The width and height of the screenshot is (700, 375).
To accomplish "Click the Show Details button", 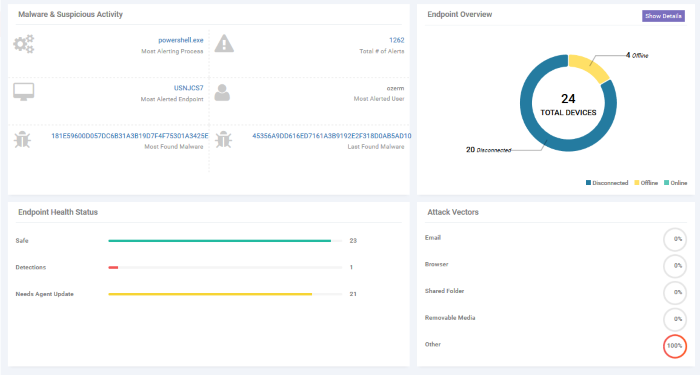I will 663,16.
